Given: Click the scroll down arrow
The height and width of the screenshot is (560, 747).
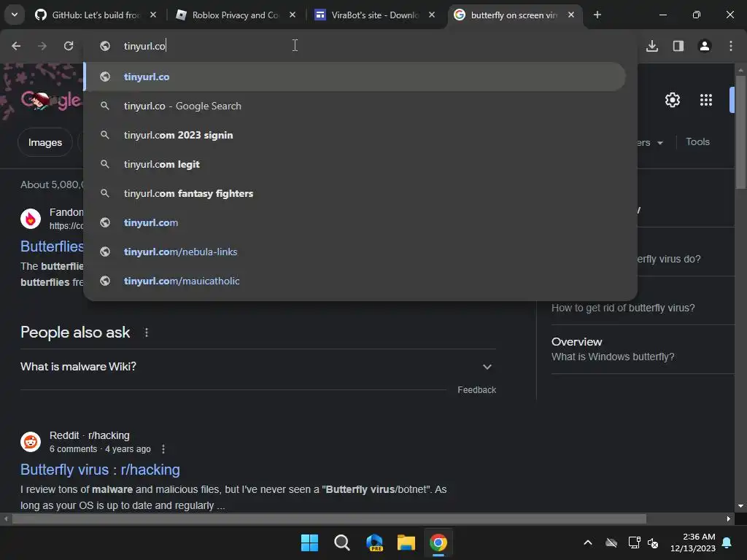Looking at the screenshot, I should pyautogui.click(x=740, y=506).
